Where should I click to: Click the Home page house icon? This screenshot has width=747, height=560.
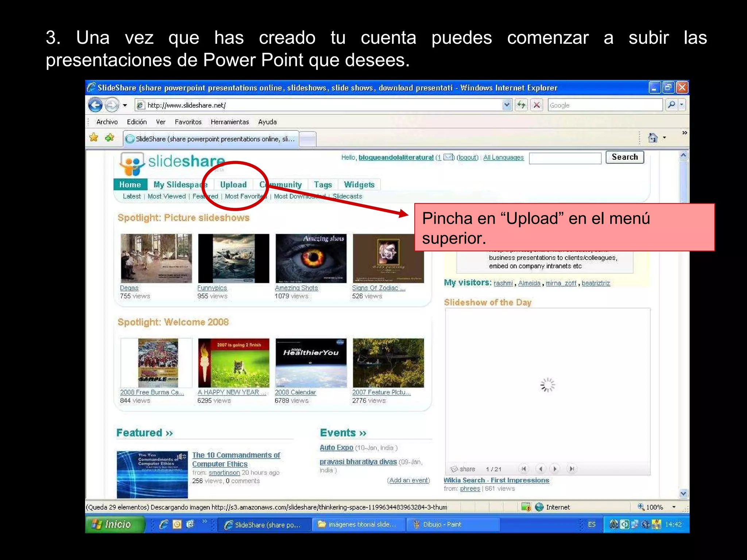653,138
